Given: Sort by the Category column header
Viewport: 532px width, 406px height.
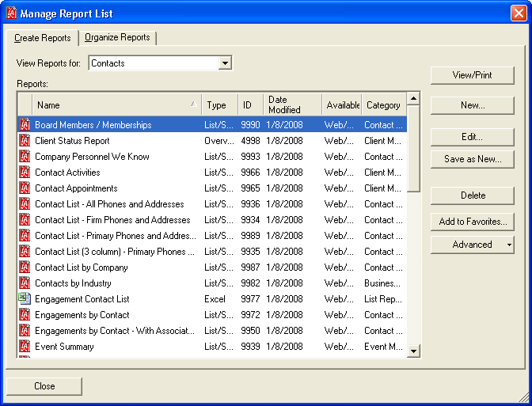Looking at the screenshot, I should tap(384, 105).
